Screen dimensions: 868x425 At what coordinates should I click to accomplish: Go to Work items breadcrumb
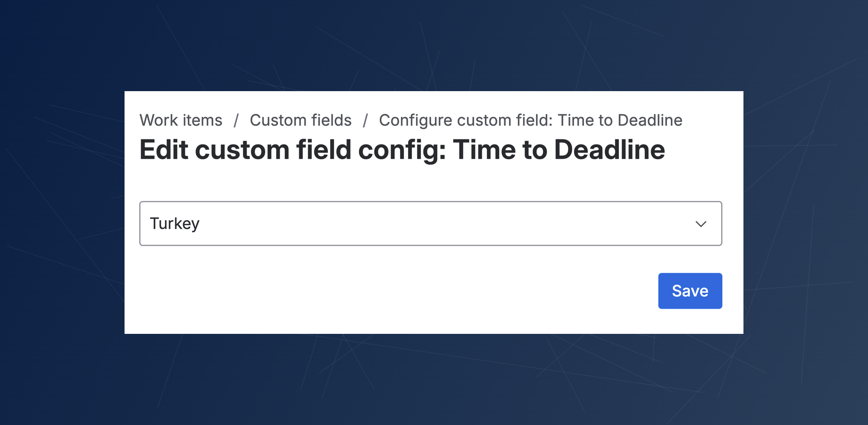[181, 120]
